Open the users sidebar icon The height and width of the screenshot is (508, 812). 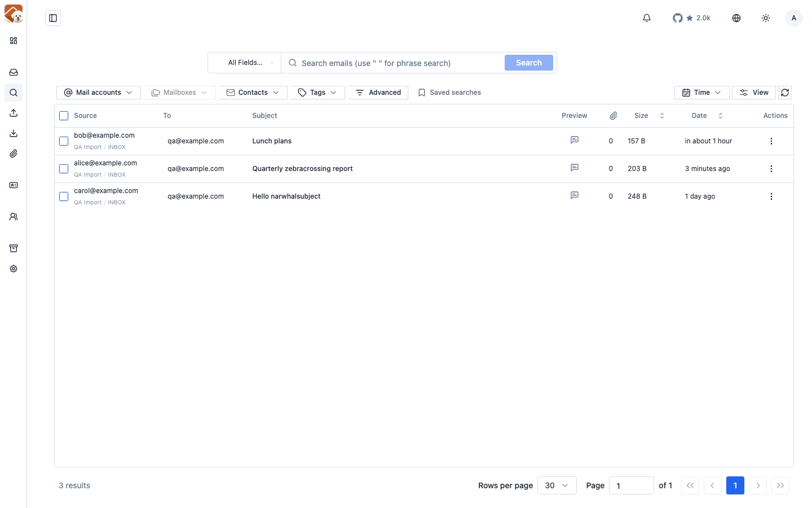(14, 217)
